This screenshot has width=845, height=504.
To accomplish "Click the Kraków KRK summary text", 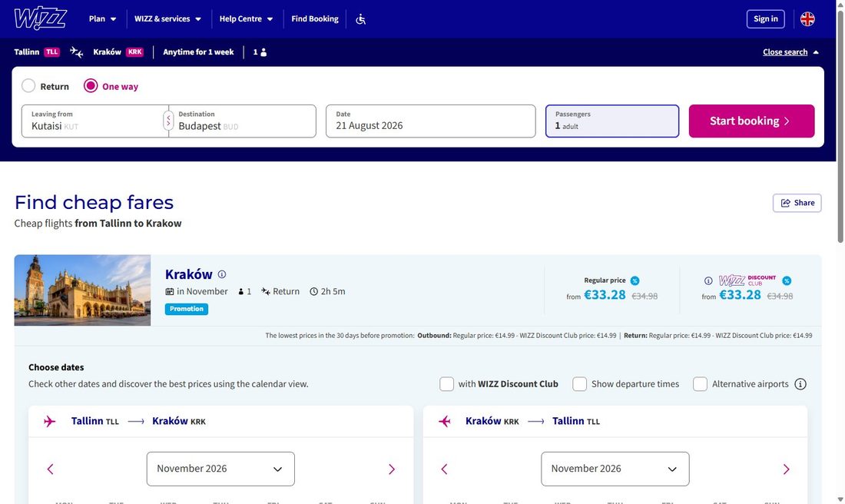I will [x=118, y=52].
